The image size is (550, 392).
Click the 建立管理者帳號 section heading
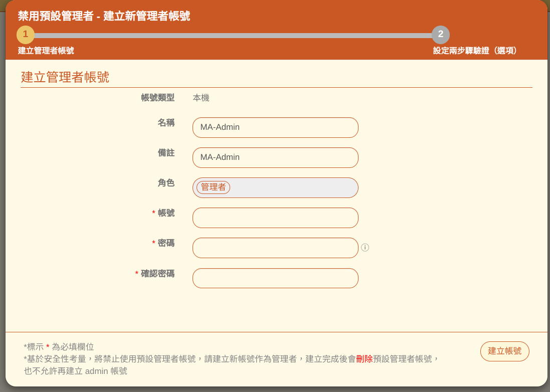(x=65, y=77)
